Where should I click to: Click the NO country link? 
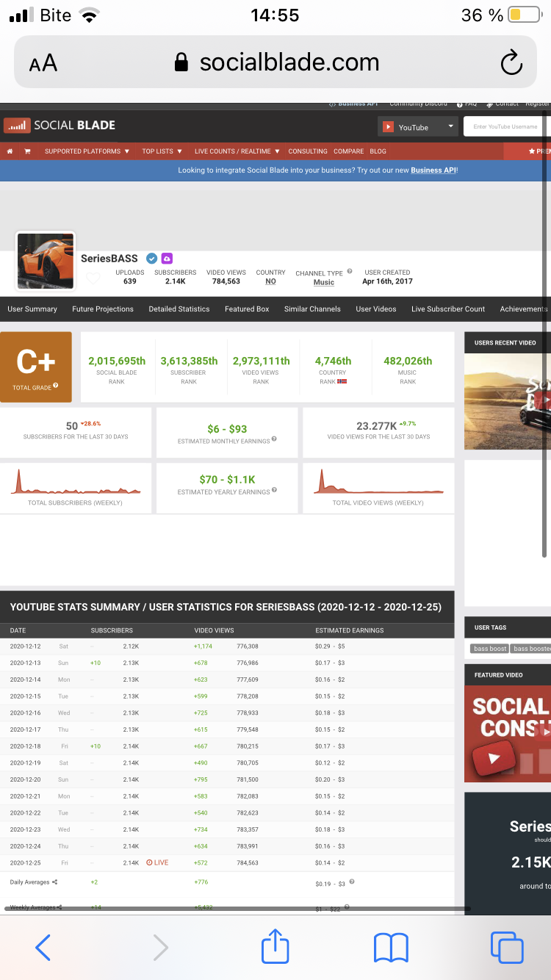(x=270, y=281)
